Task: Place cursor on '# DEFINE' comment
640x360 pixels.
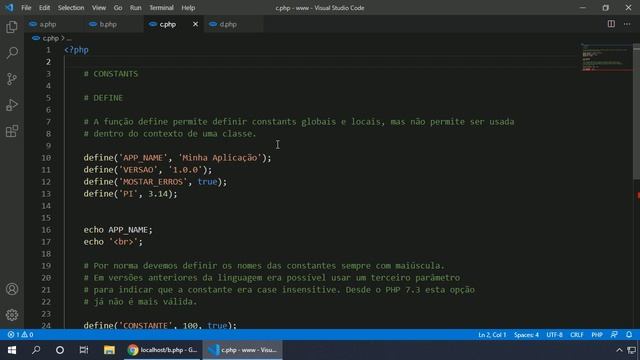Action: point(103,98)
